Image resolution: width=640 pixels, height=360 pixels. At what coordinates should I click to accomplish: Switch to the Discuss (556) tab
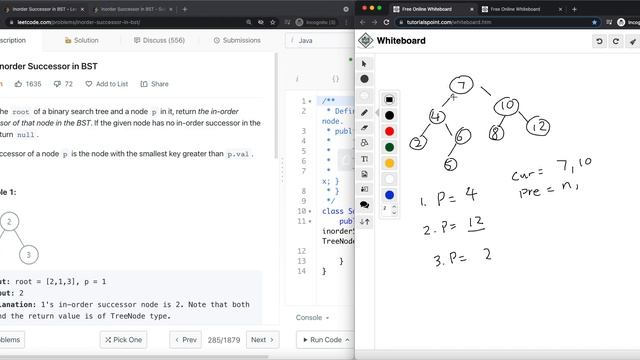click(x=159, y=40)
